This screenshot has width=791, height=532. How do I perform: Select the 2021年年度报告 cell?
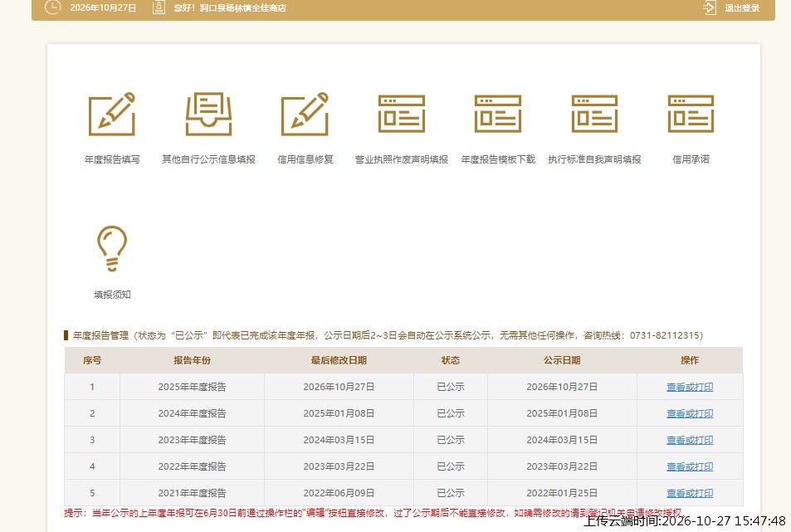click(192, 493)
